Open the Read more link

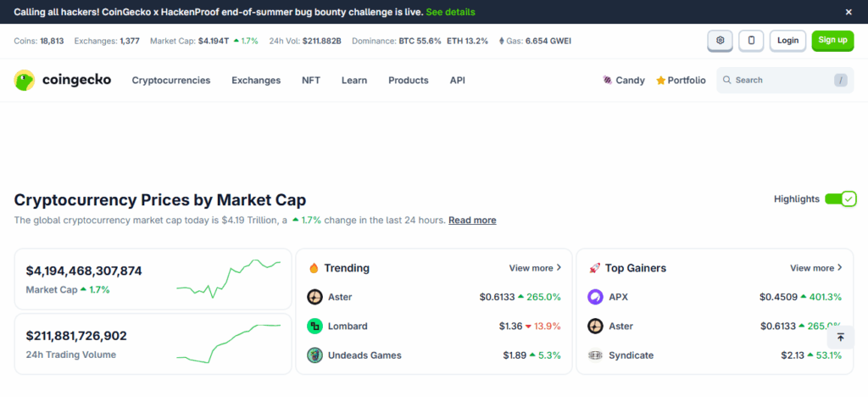(472, 220)
